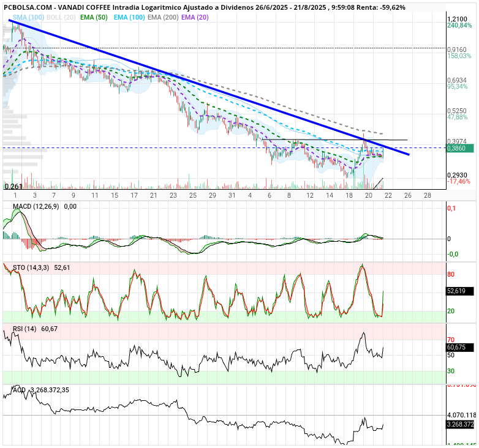This screenshot has width=479, height=448.
Task: Click the MACD (12,26,9) panel label
Action: pyautogui.click(x=36, y=207)
